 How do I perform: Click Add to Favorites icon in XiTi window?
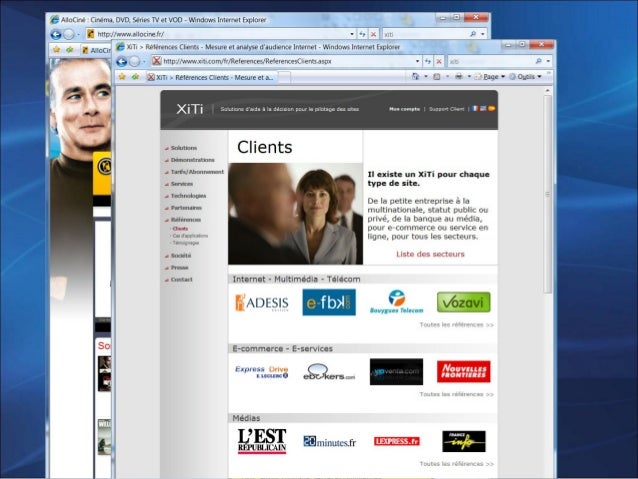click(x=135, y=77)
